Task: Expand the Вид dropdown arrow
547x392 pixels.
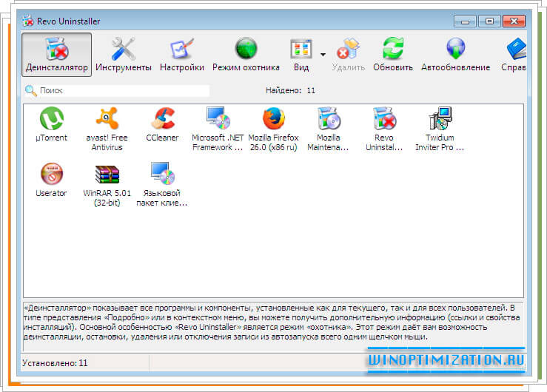Action: (x=323, y=53)
